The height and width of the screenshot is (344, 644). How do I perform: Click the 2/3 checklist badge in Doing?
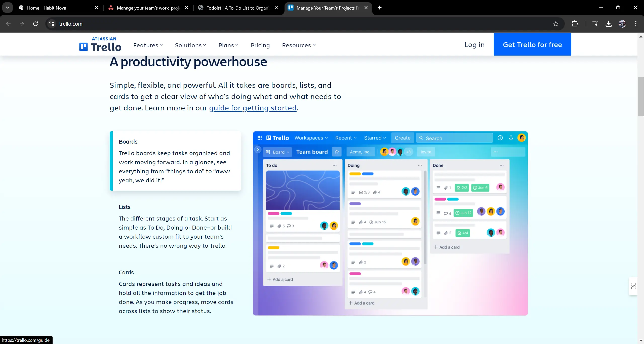click(x=364, y=192)
